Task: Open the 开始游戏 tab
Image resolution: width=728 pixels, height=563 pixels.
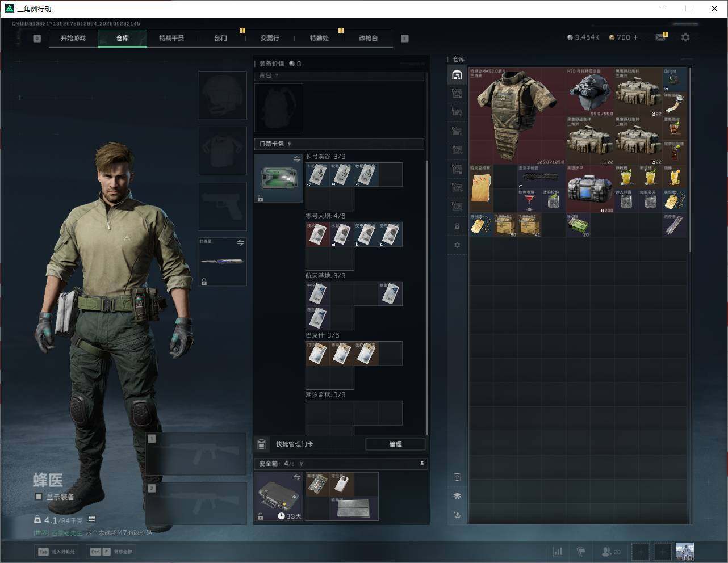Action: click(73, 38)
